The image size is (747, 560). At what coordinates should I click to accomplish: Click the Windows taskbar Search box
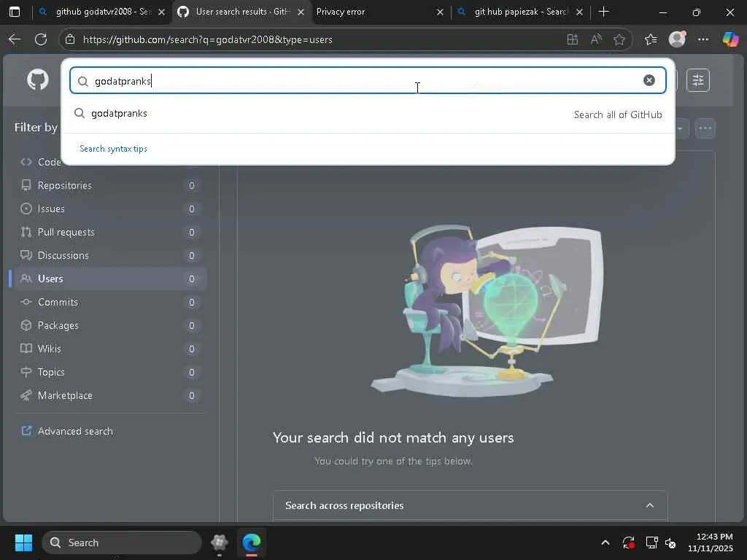coord(122,542)
